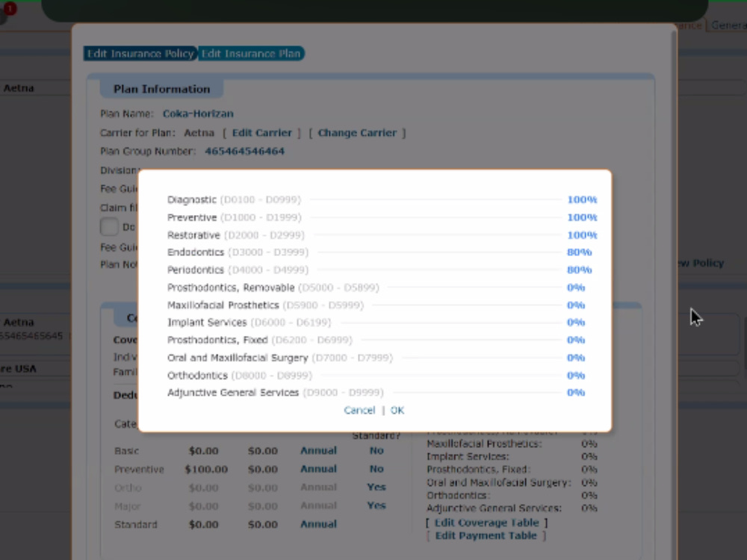Edit Adjunctive General Services 0% value in dialog
Viewport: 747px width, 560px height.
[x=576, y=393]
